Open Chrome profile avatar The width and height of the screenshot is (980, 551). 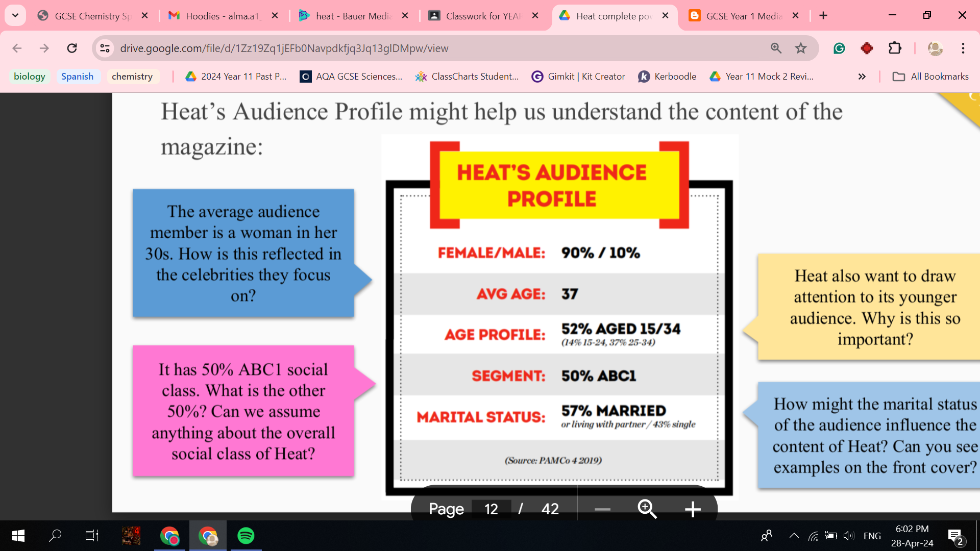[x=935, y=48]
